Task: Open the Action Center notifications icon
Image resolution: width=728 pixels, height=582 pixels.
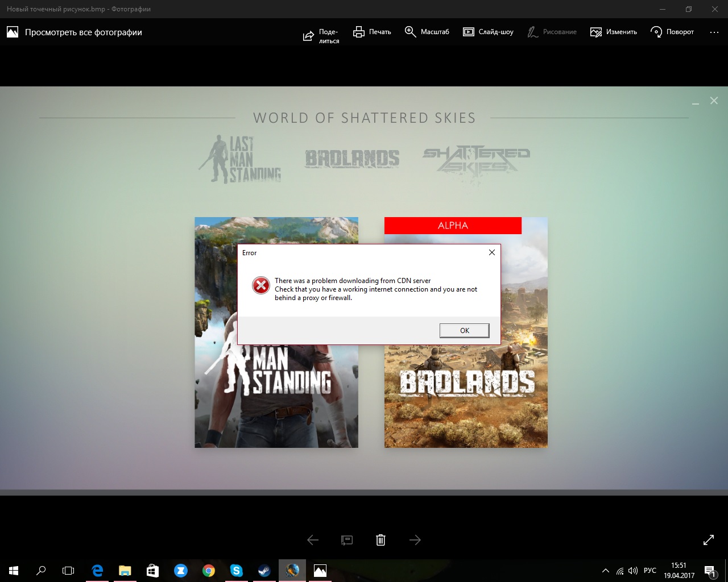Action: click(x=710, y=571)
